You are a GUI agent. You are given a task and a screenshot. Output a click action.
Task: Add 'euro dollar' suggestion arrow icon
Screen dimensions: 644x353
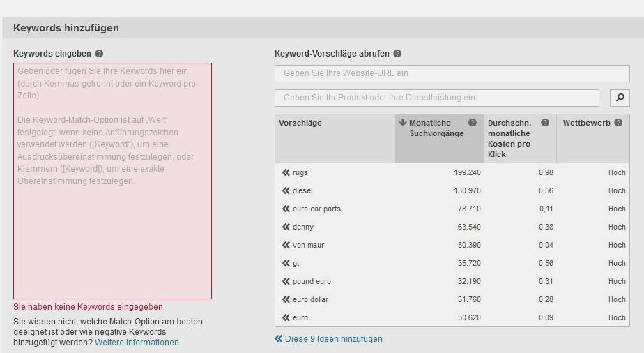[286, 299]
